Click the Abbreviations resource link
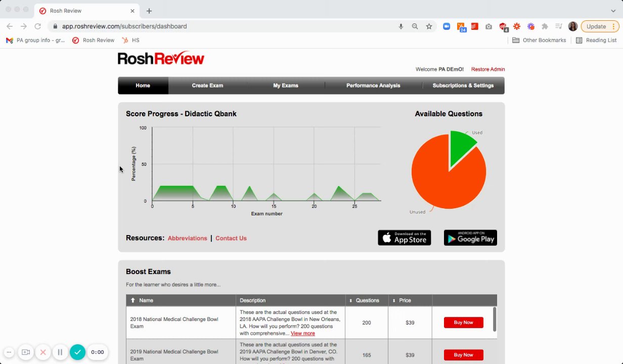Image resolution: width=623 pixels, height=364 pixels. coord(187,238)
